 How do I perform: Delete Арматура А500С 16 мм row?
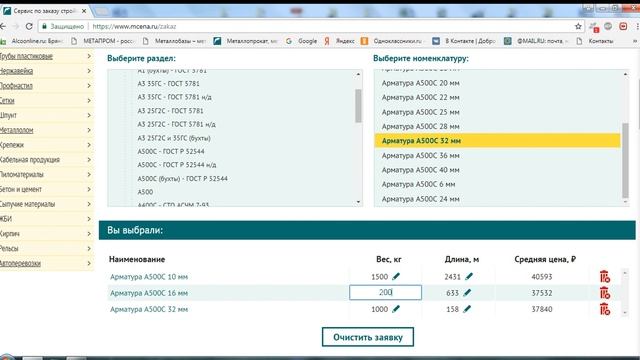(x=604, y=293)
